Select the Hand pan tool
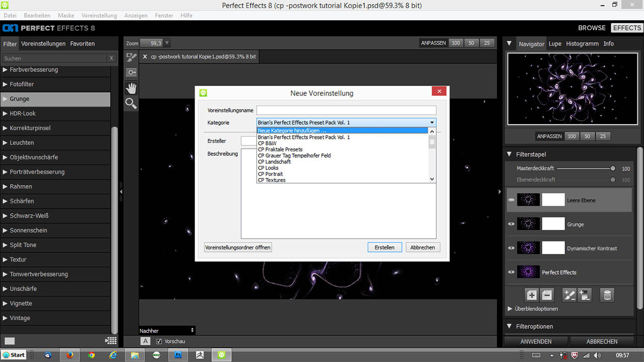 [131, 88]
